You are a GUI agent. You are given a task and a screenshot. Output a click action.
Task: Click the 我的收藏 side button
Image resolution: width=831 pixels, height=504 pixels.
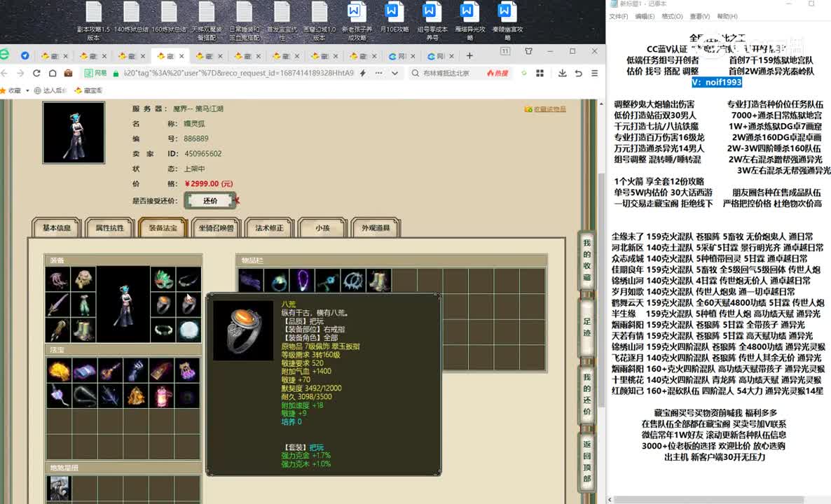point(586,260)
